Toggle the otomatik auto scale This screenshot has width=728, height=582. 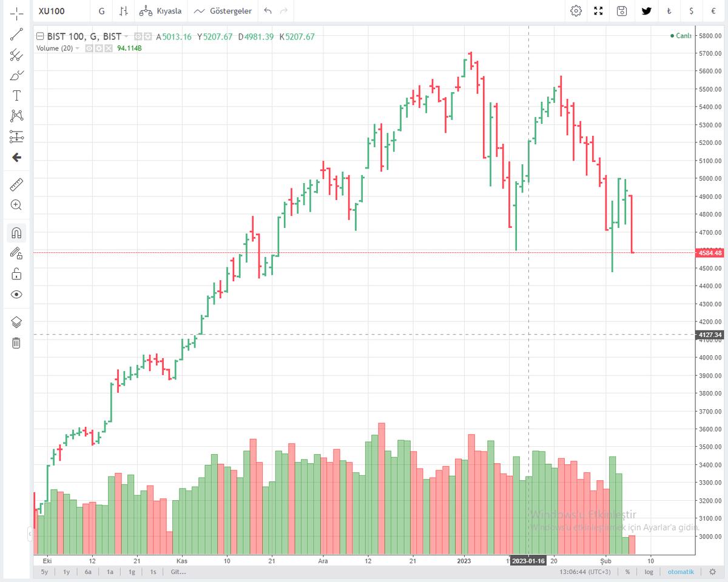click(x=681, y=572)
